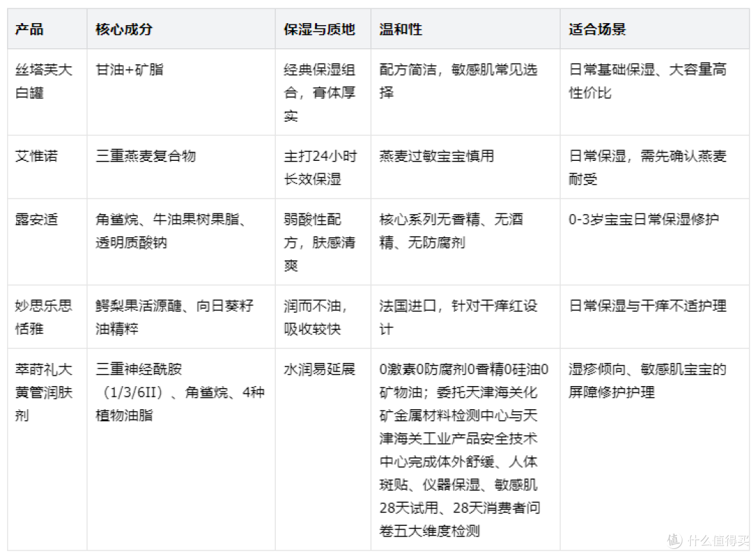Click the 水润易延展 cell
The height and width of the screenshot is (556, 756).
click(x=323, y=449)
